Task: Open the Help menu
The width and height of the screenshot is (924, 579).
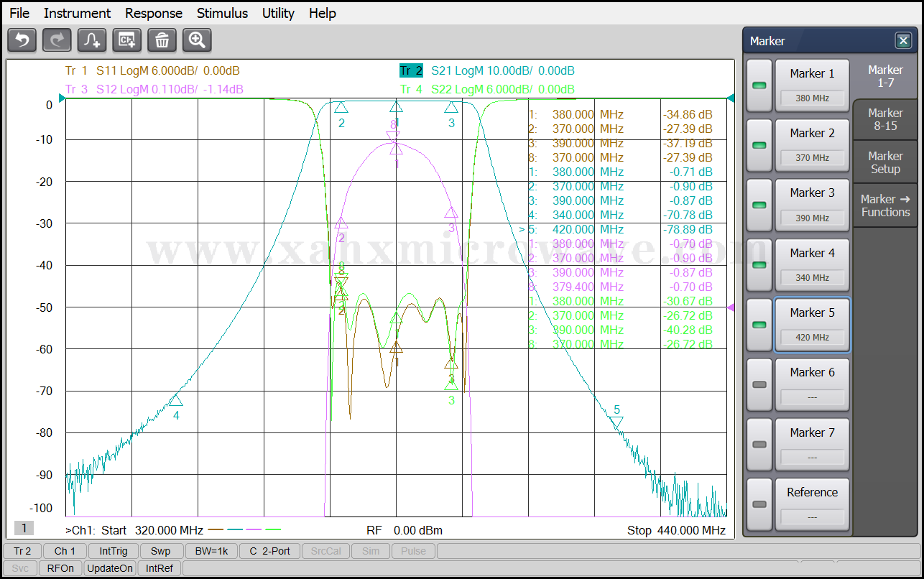Action: click(323, 13)
